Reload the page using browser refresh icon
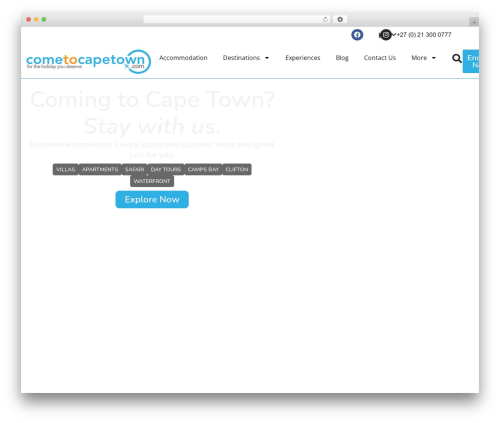500x423 pixels. pyautogui.click(x=325, y=19)
